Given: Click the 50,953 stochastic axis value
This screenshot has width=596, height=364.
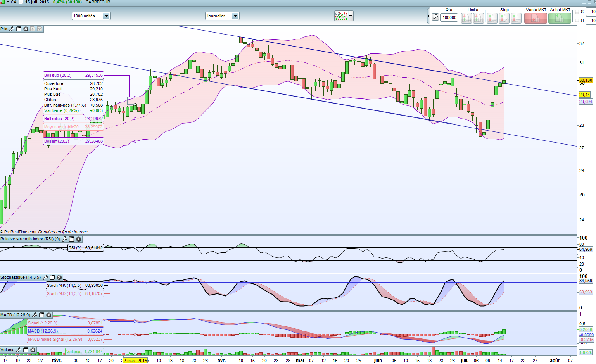Looking at the screenshot, I should (586, 292).
